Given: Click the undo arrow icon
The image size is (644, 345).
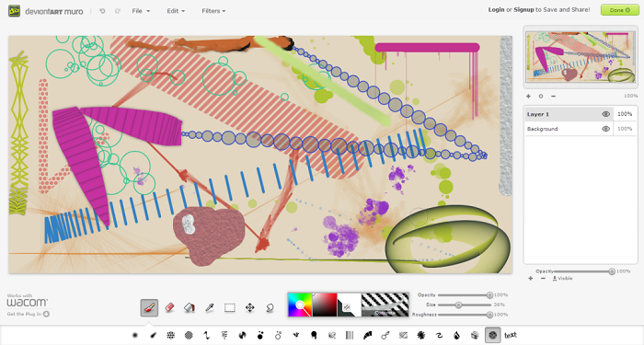Looking at the screenshot, I should pos(102,11).
